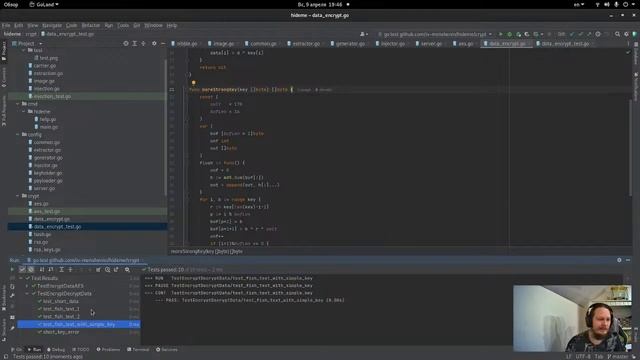This screenshot has height=360, width=640.
Task: Open Run panel settings gear
Action: tap(619, 260)
